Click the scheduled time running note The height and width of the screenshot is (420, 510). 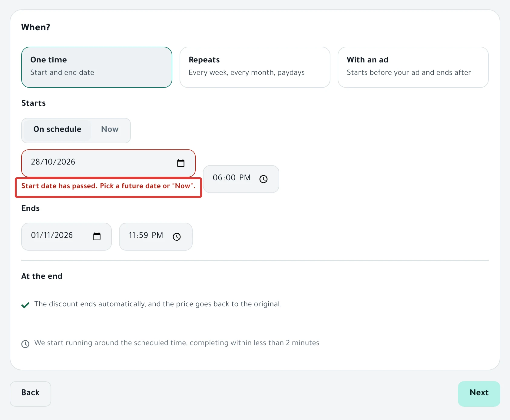point(177,343)
